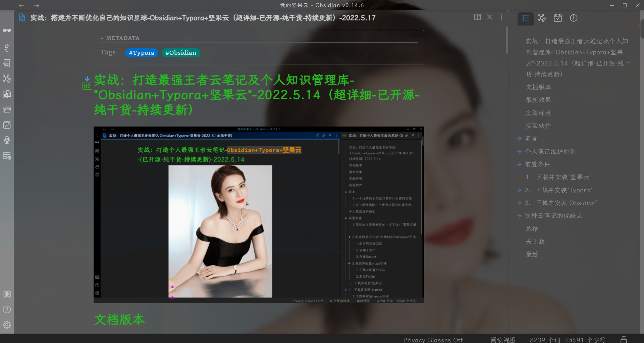Collapse the METADATA section triangle

point(102,39)
